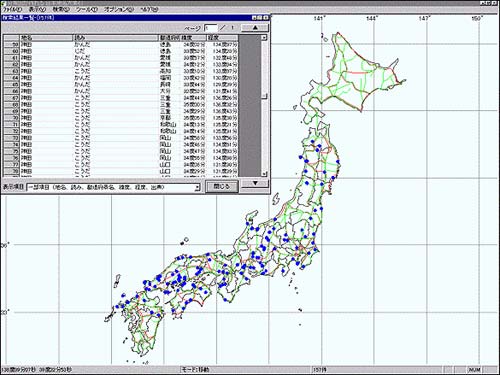Click results list scrollbar up arrow
This screenshot has width=500, height=375.
click(x=264, y=38)
